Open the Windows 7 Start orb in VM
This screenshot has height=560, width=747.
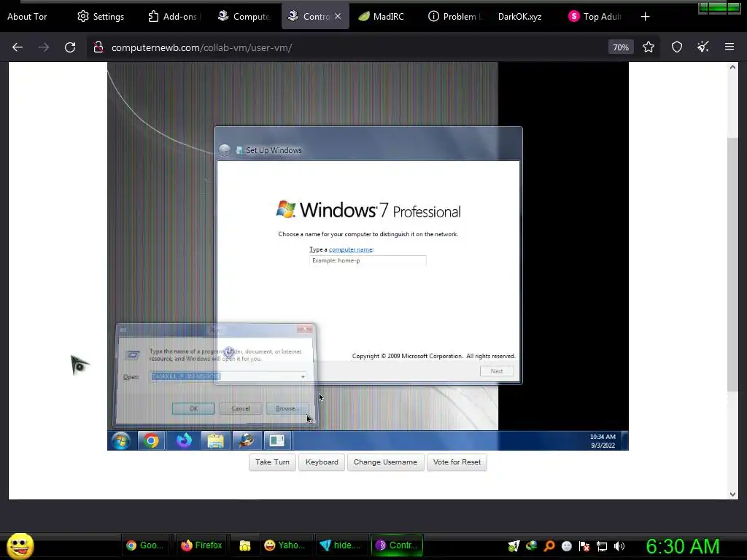[x=121, y=440]
